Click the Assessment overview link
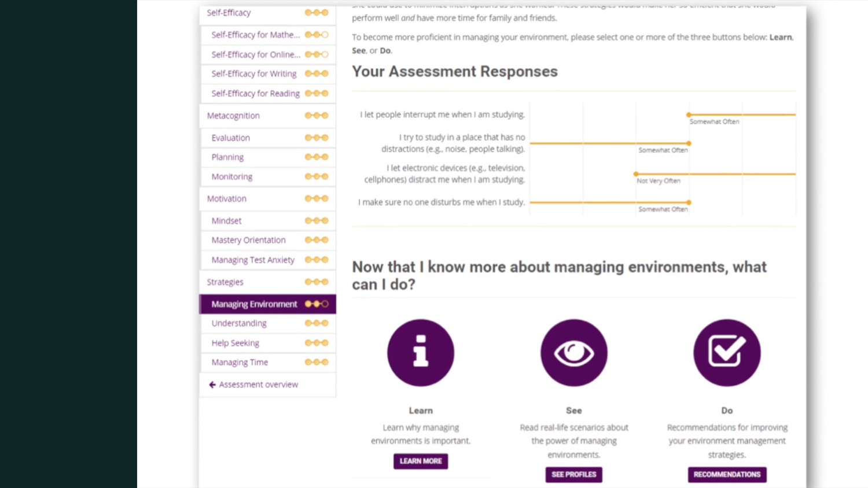The image size is (868, 488). click(x=258, y=385)
